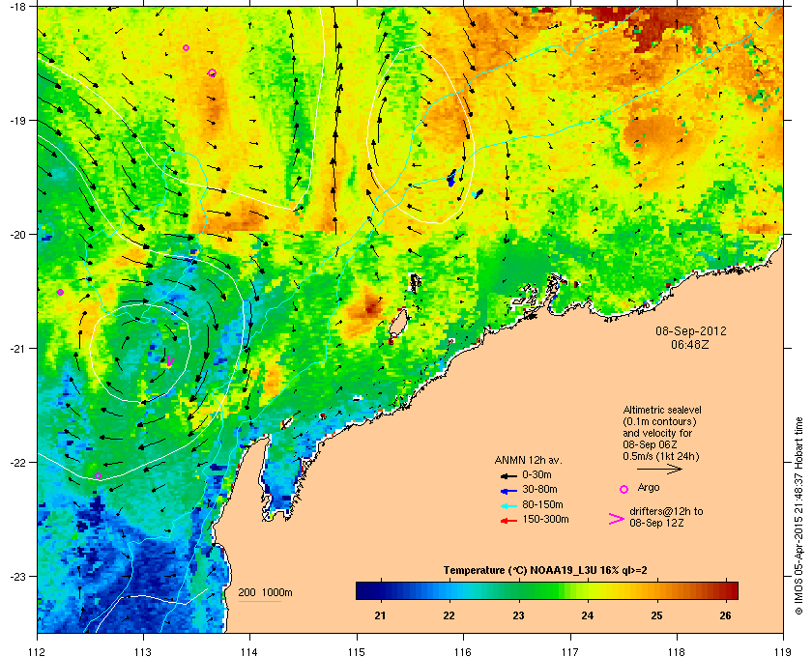The image size is (812, 657).
Task: Click the longitude axis label 118
Action: point(677,652)
